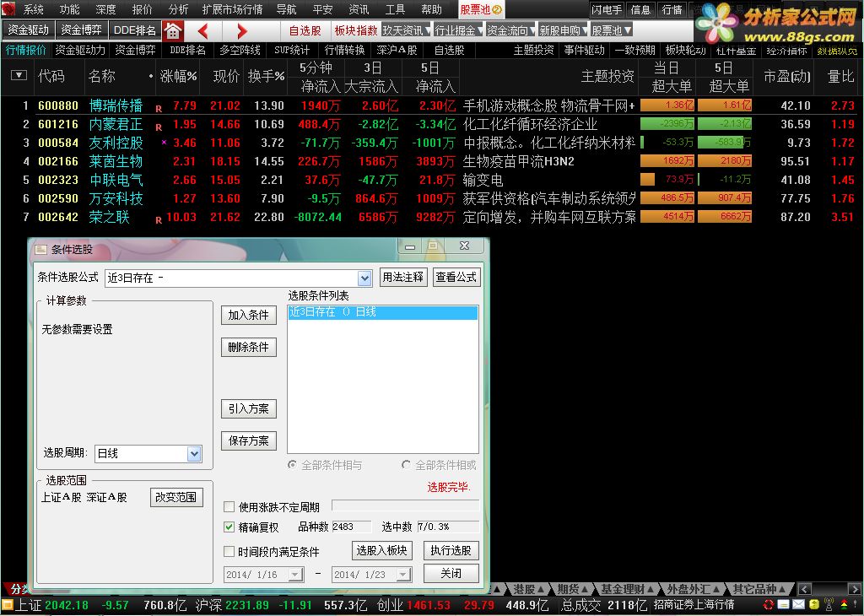864x616 pixels.
Task: Switch to the 资金驱动力 tab
Action: 80,50
